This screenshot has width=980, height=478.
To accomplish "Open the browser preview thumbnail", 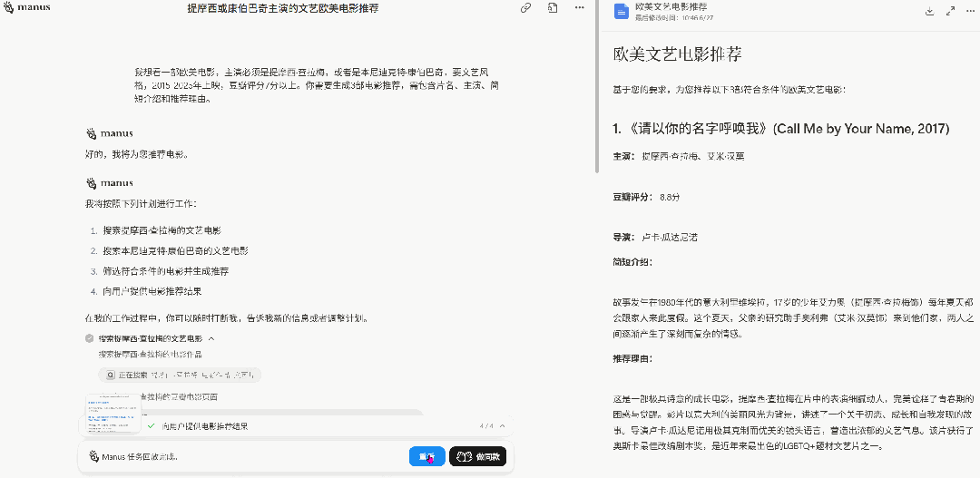I will pyautogui.click(x=113, y=413).
